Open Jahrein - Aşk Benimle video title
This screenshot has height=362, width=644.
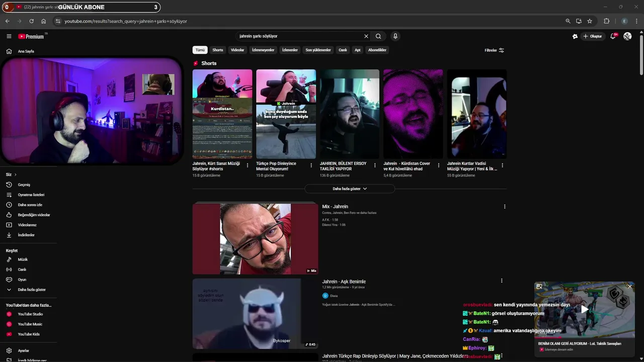(x=344, y=282)
